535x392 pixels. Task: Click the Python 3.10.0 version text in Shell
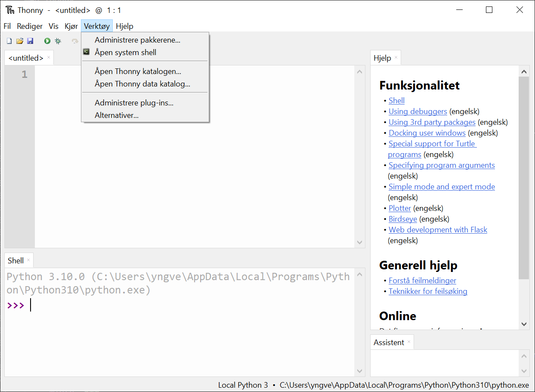pos(47,277)
